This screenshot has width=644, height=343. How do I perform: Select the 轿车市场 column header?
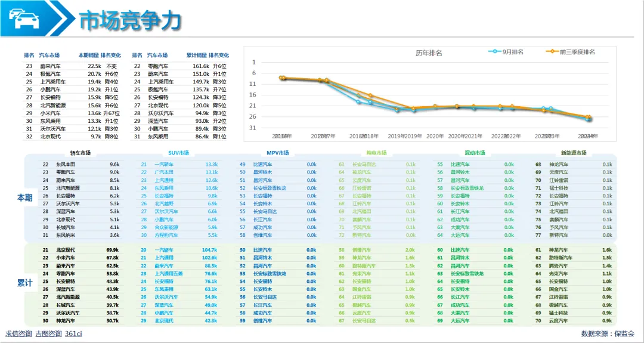point(80,153)
